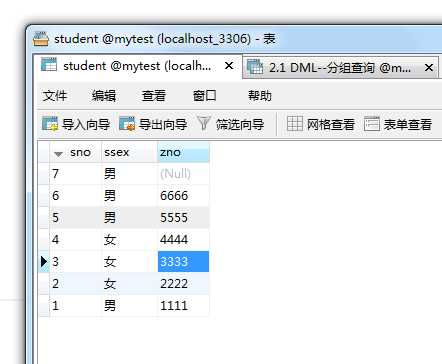Click the 筛选向导 button label
Screen dimensions: 442x364
[240, 124]
